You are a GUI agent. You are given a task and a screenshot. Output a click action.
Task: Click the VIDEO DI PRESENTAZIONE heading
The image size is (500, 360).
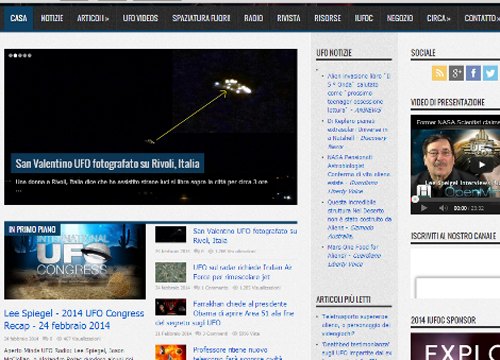point(448,102)
